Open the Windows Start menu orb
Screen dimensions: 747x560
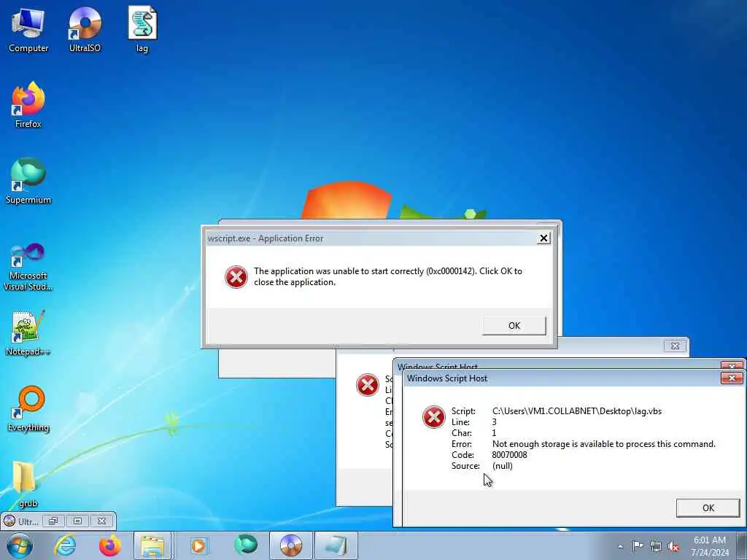click(20, 545)
